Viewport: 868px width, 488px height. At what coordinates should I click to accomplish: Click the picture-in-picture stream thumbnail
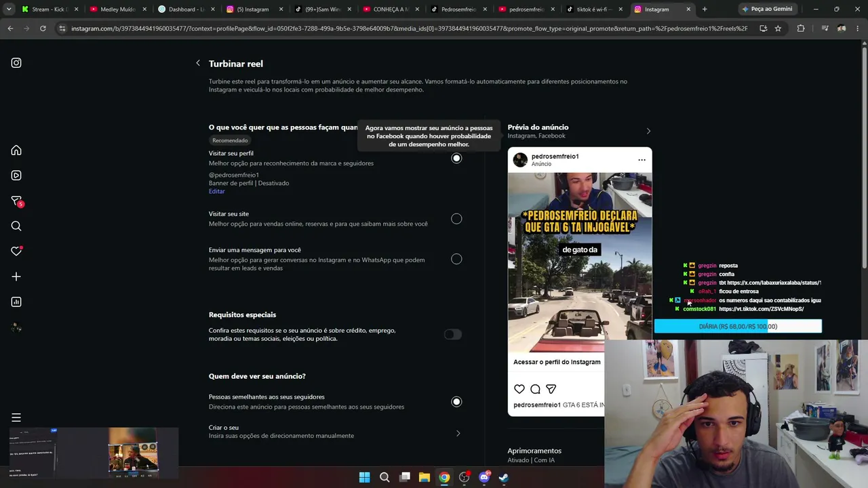tap(94, 452)
